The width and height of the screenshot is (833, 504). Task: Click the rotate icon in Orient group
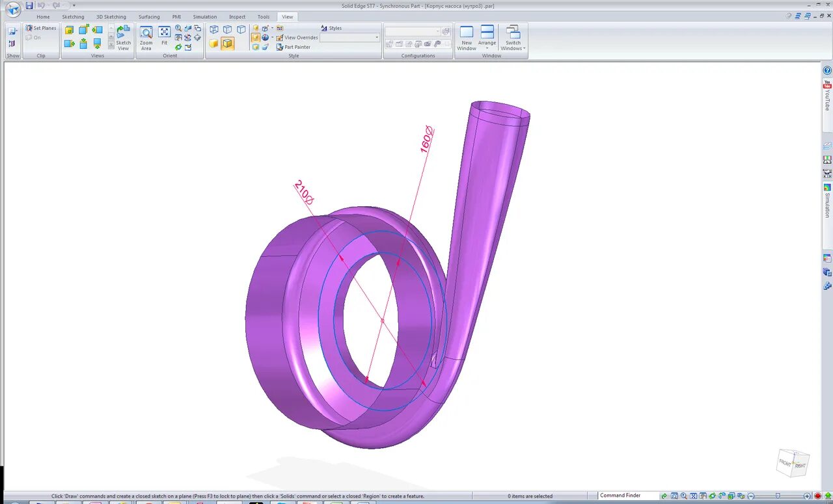tap(178, 47)
